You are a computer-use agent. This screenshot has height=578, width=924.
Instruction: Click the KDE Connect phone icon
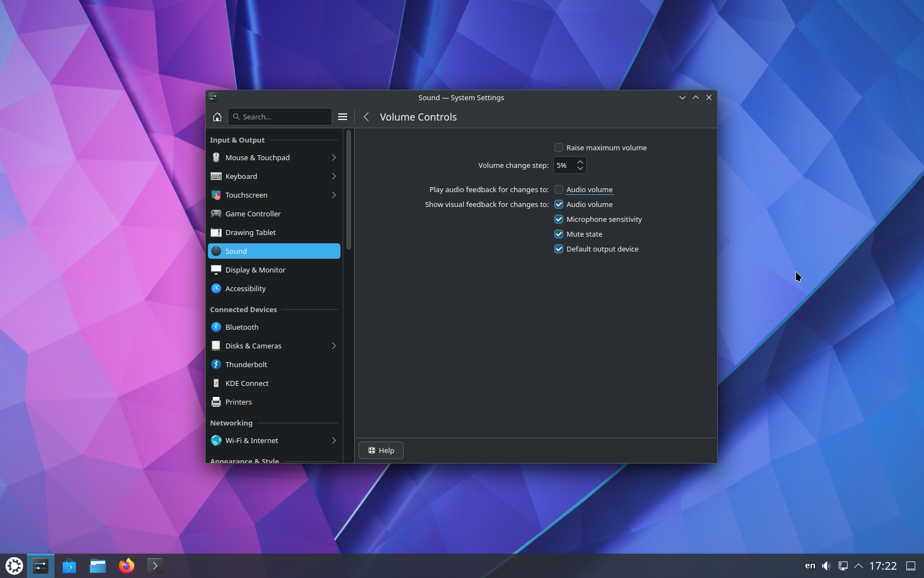[216, 383]
